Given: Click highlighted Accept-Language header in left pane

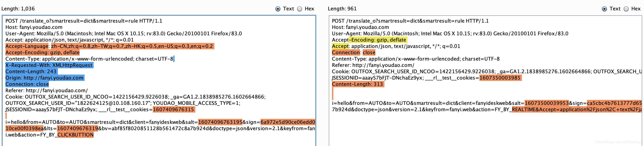Looking at the screenshot, I should point(110,46).
